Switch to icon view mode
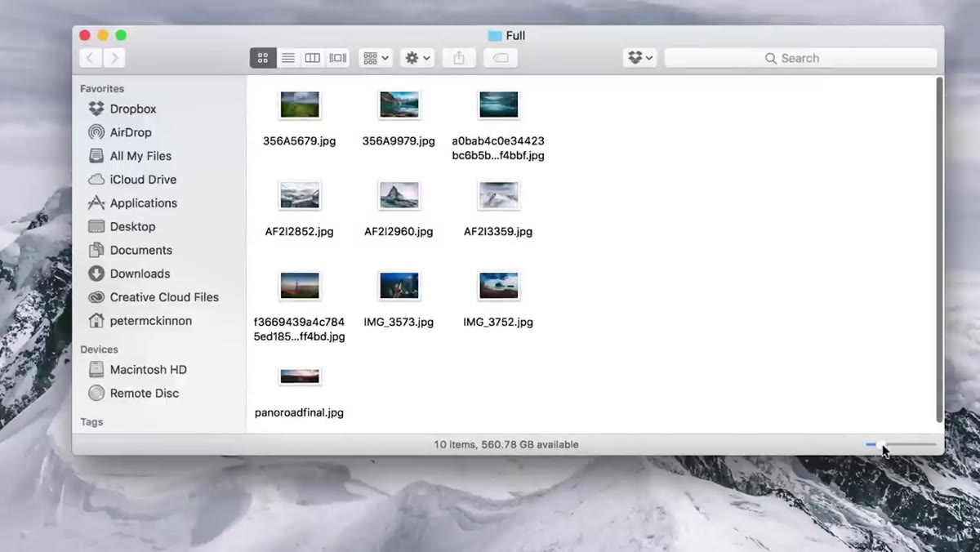 coord(262,58)
